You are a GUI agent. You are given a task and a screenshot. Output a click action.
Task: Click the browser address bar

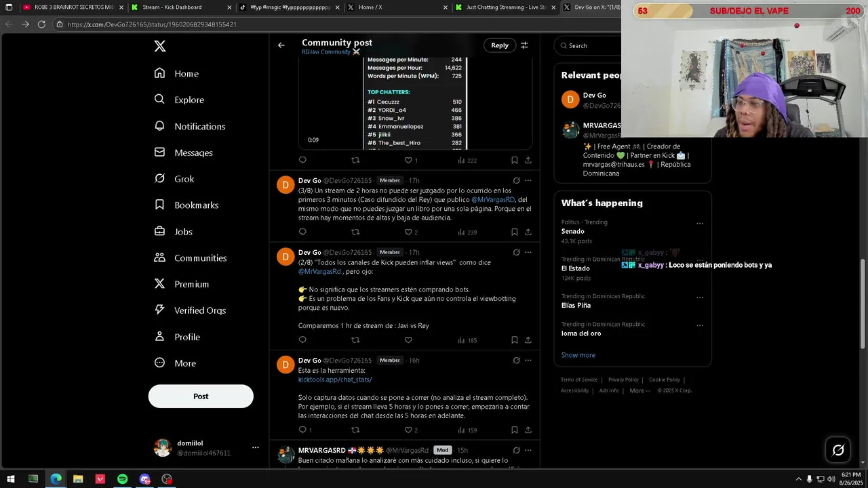click(339, 24)
